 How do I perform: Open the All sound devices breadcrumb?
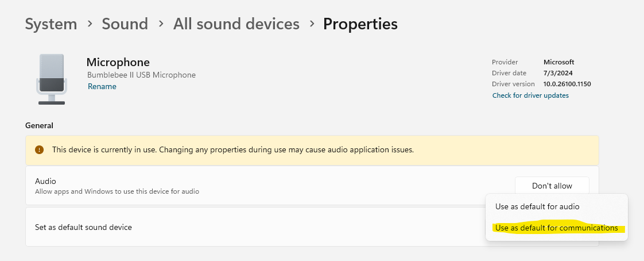[236, 24]
